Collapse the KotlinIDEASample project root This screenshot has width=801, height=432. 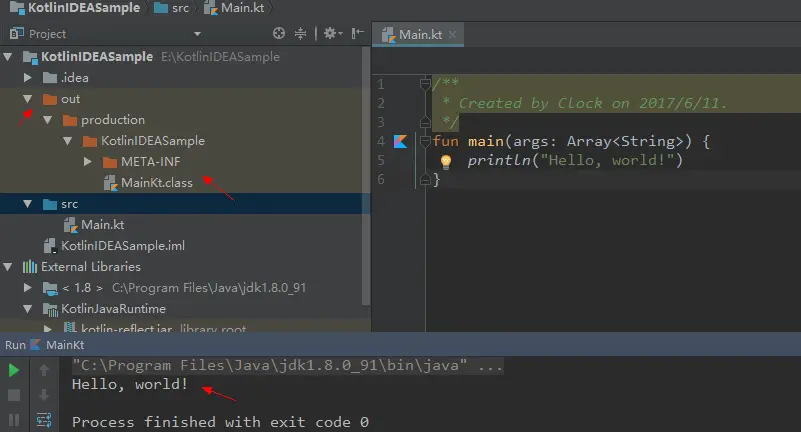[8, 57]
